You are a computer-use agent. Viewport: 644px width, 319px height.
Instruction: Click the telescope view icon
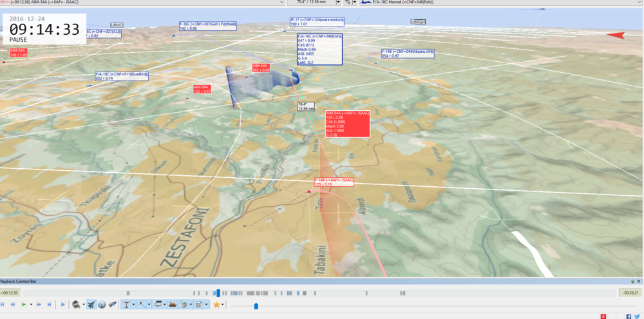tap(113, 304)
